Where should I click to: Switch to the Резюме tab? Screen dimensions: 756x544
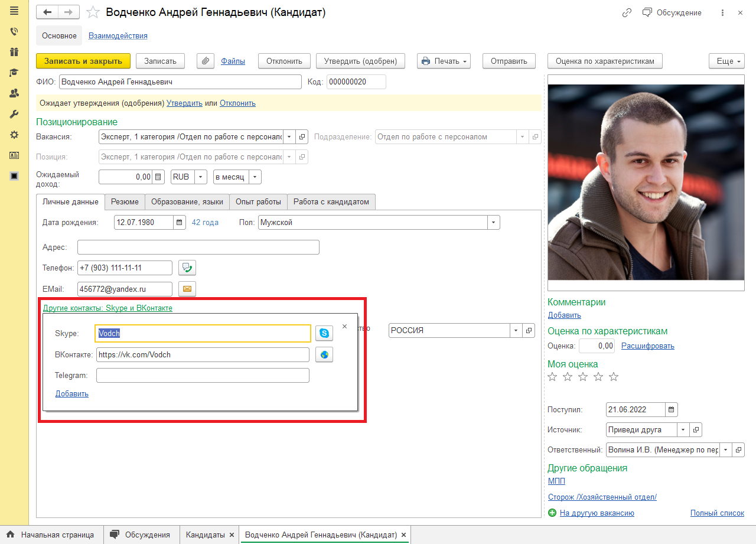coord(125,202)
